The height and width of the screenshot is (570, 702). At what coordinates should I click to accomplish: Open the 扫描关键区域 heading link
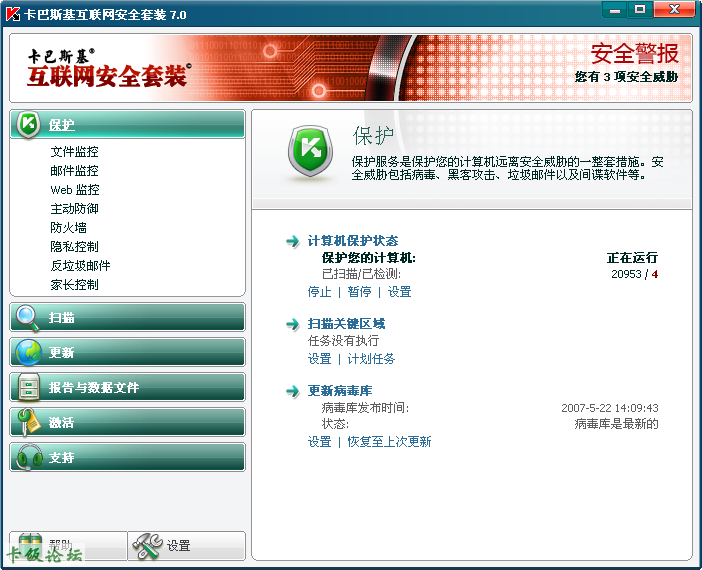tap(346, 324)
